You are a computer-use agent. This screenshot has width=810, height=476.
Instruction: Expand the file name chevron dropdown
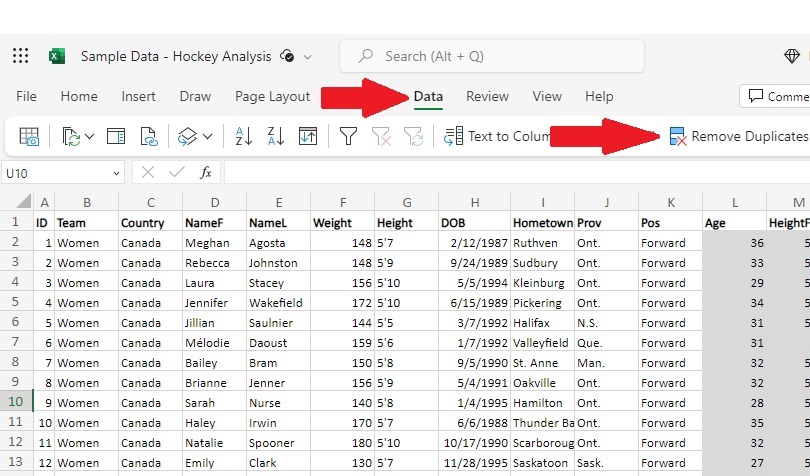click(x=307, y=57)
